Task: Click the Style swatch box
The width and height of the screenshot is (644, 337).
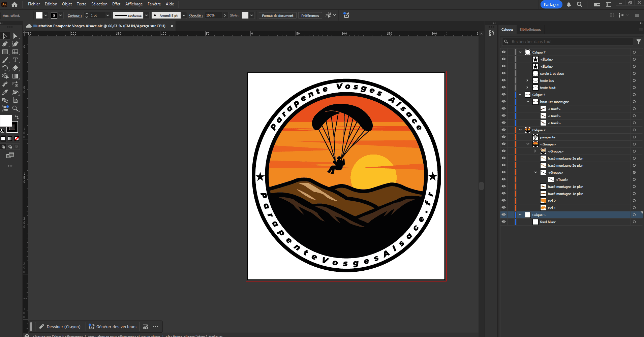Action: (x=245, y=15)
